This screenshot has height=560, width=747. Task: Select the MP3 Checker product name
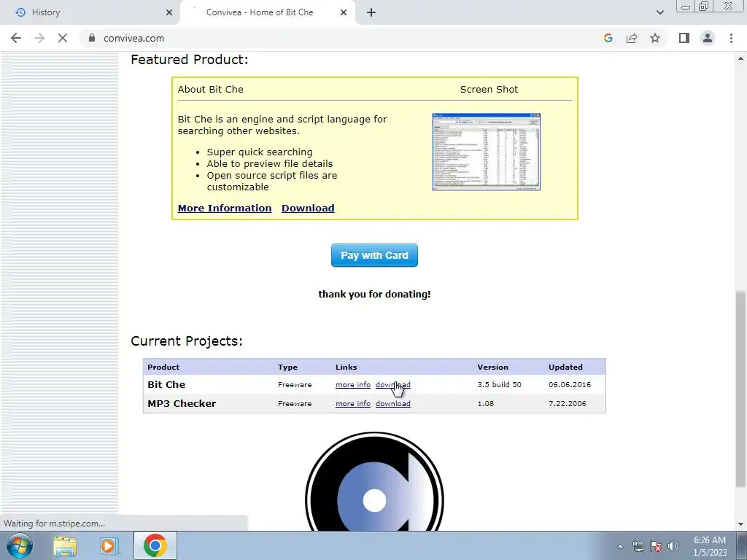[182, 404]
